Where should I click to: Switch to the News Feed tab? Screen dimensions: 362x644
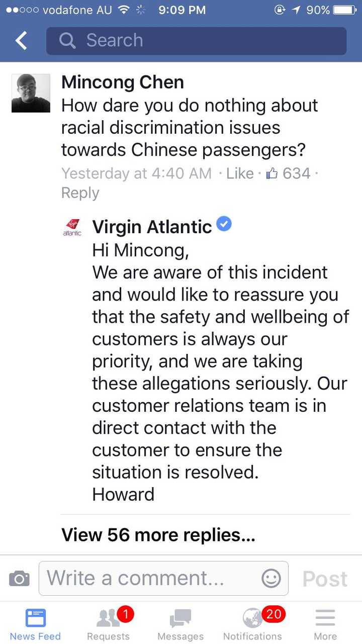click(35, 623)
